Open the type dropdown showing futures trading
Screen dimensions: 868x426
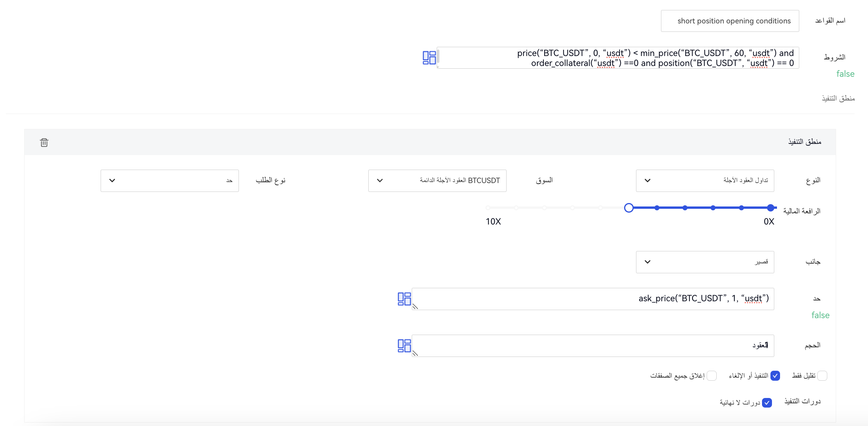pyautogui.click(x=705, y=181)
